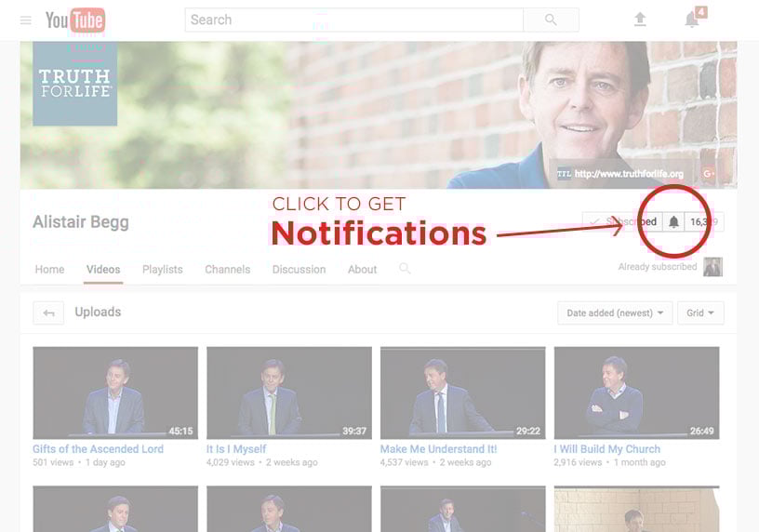The height and width of the screenshot is (532, 759).
Task: Toggle channel notification bell
Action: click(x=673, y=222)
